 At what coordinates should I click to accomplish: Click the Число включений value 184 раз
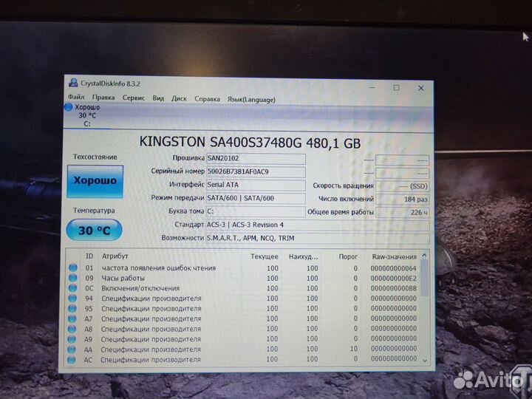[x=403, y=199]
